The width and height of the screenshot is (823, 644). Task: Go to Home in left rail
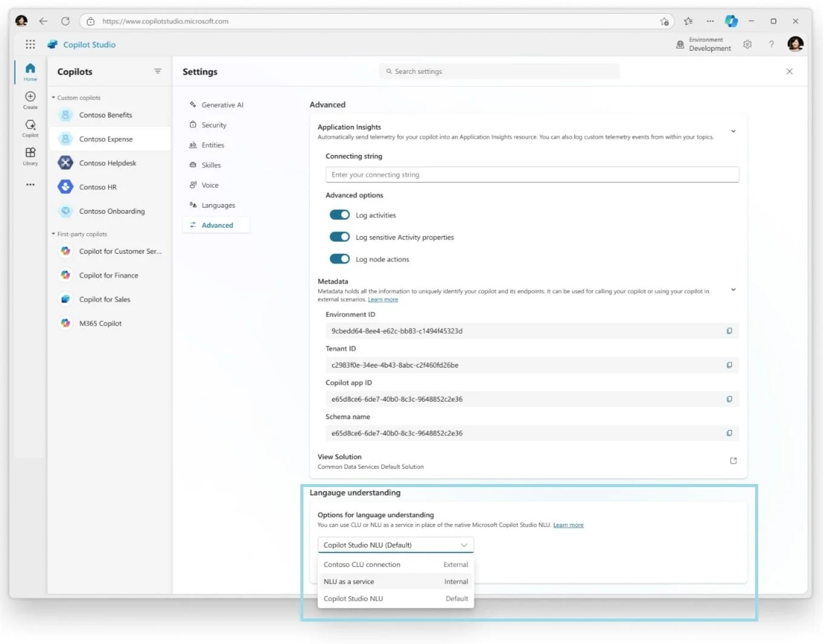point(30,71)
